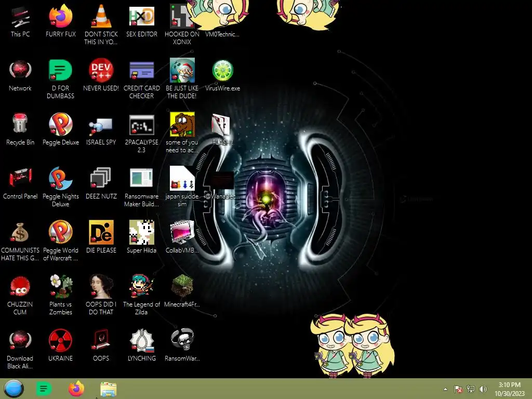Click the network status tray icon
This screenshot has height=399, width=532.
tap(471, 389)
